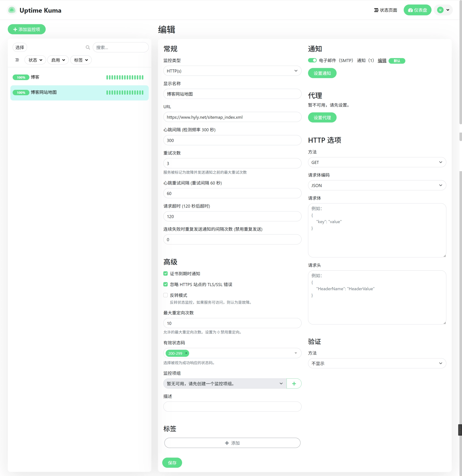This screenshot has width=462, height=476.
Task: Click heartbeat bar for 博客
Action: coord(125,78)
